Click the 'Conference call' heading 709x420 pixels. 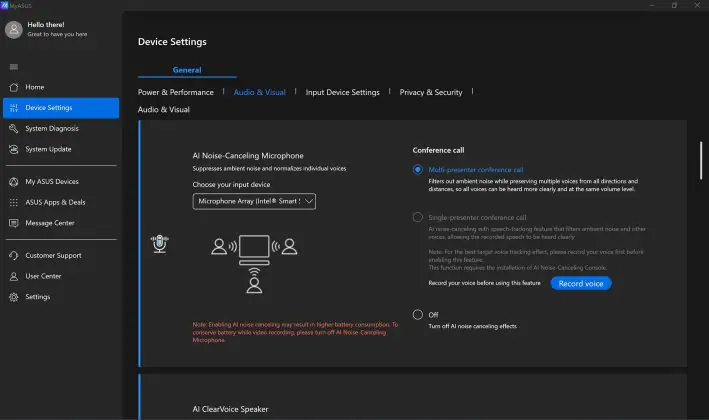(438, 150)
